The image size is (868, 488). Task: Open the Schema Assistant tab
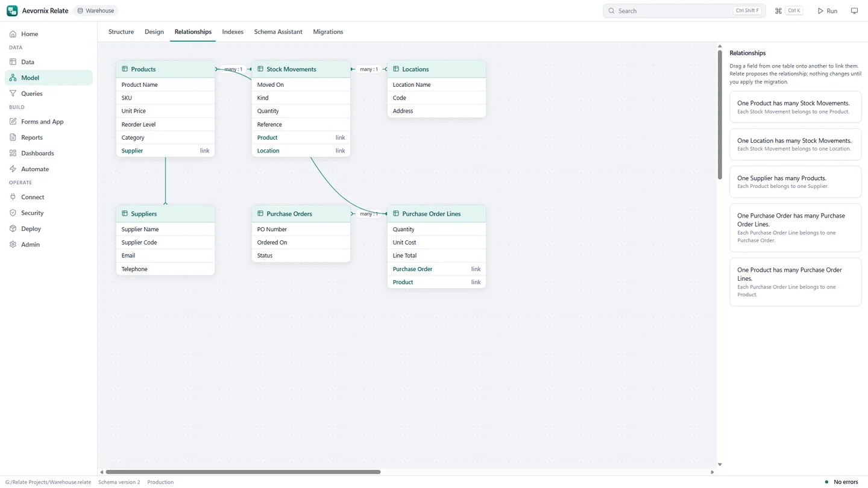(x=278, y=32)
